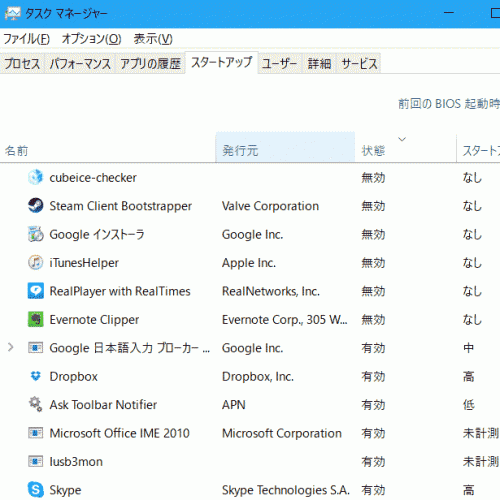Sort by the 状態 column header
Screen dimensions: 500x500
pyautogui.click(x=406, y=147)
